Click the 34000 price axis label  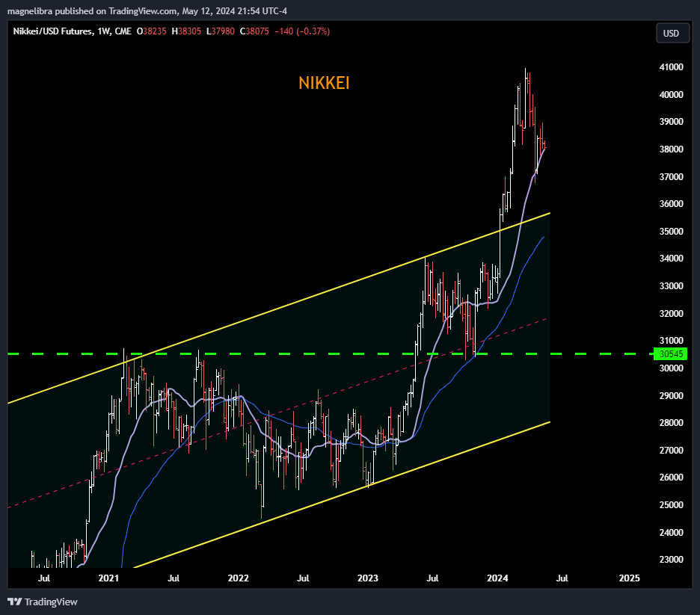pyautogui.click(x=671, y=259)
